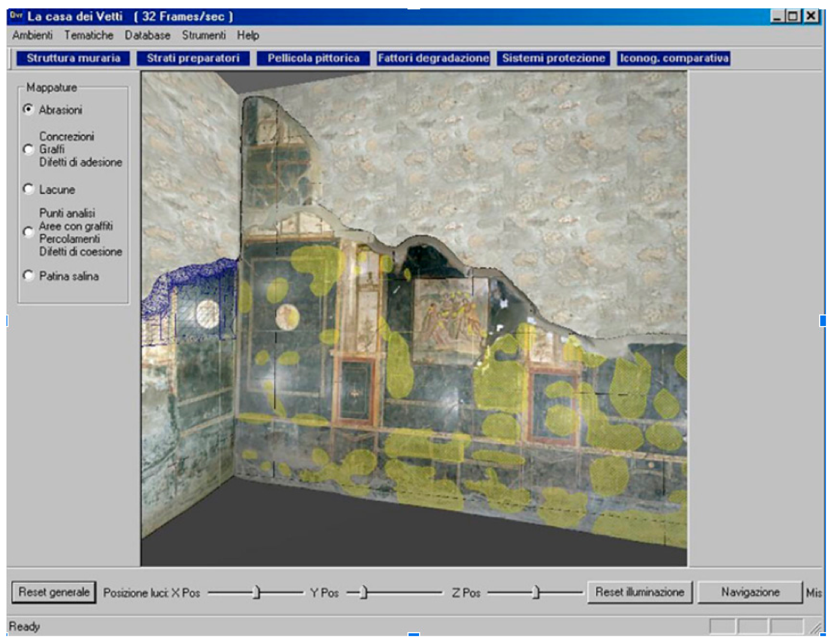Image resolution: width=835 pixels, height=644 pixels.
Task: Open the Database menu
Action: click(x=148, y=35)
